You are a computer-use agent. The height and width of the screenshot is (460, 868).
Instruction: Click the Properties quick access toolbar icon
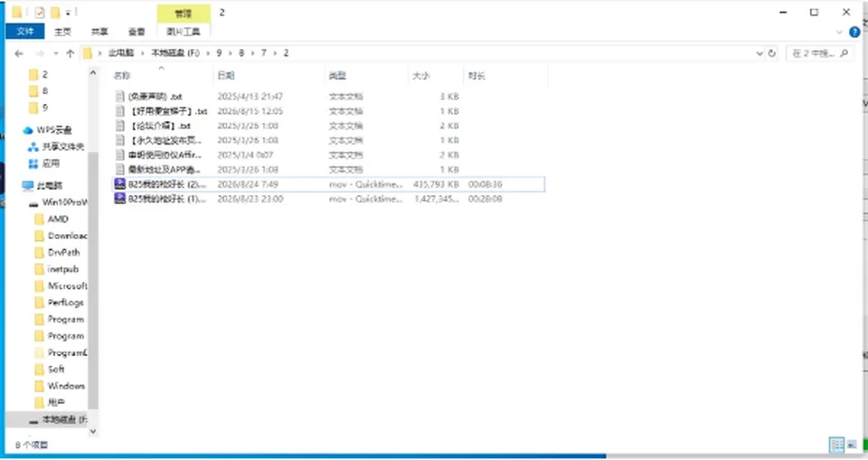(x=40, y=12)
